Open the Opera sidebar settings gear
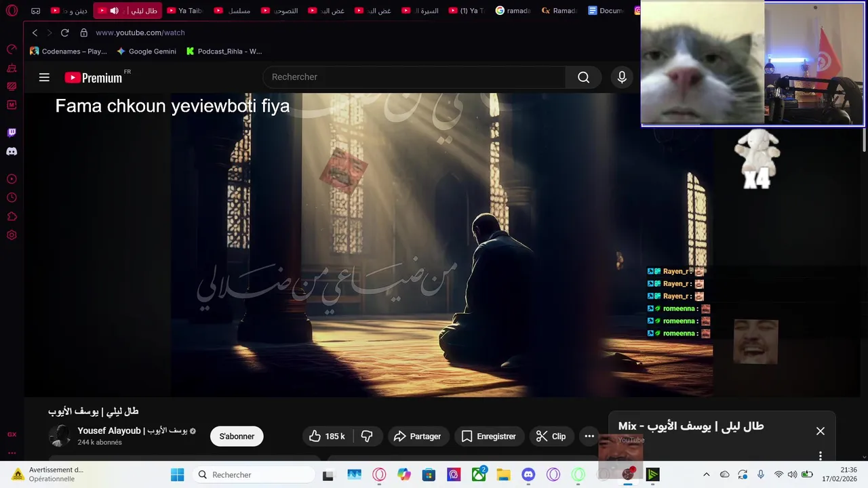This screenshot has width=868, height=488. (12, 235)
